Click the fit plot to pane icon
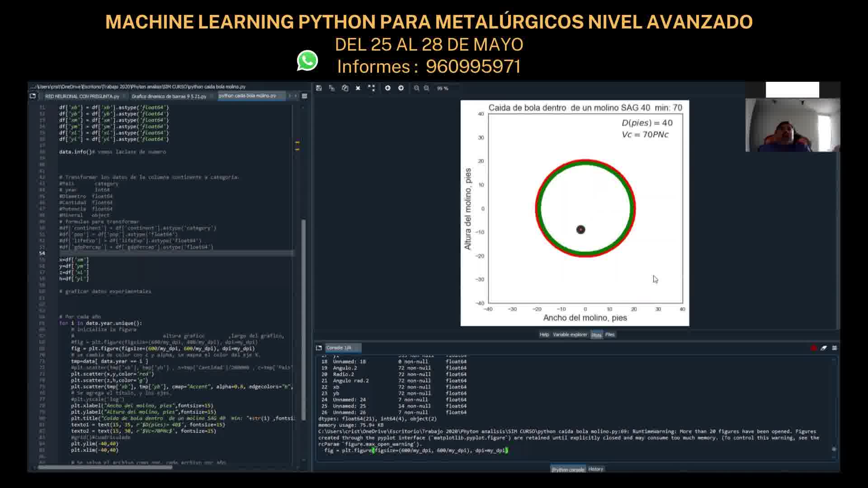 click(x=372, y=88)
